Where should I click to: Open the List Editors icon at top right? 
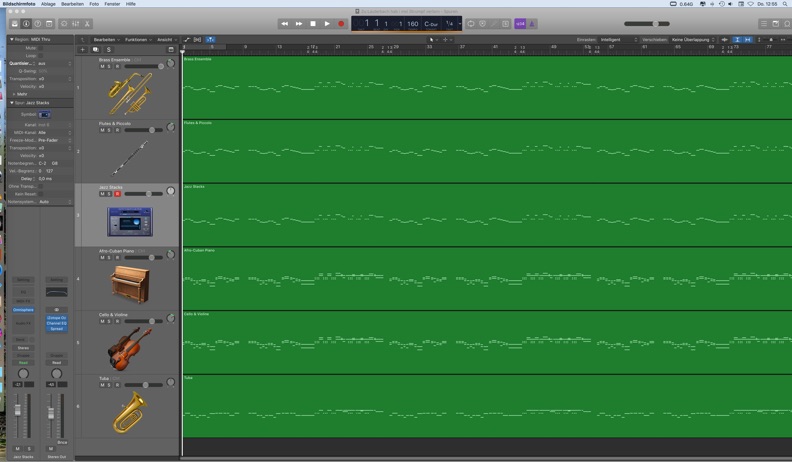pos(764,24)
